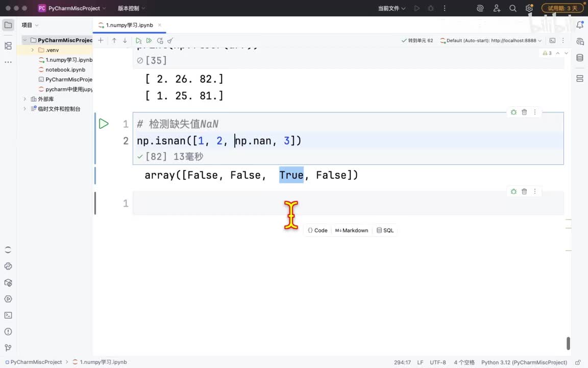Show more tool windows ellipsis in left sidebar

pos(8,62)
